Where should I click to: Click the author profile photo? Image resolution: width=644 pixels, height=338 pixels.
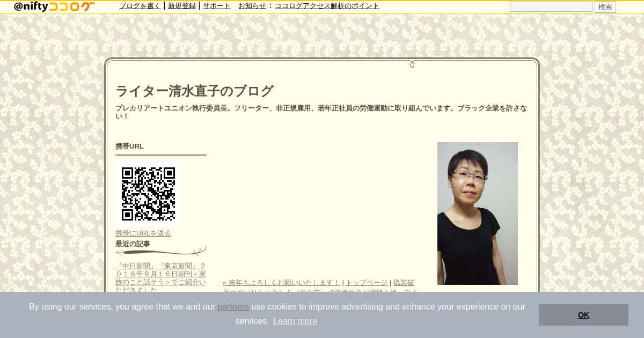478,214
